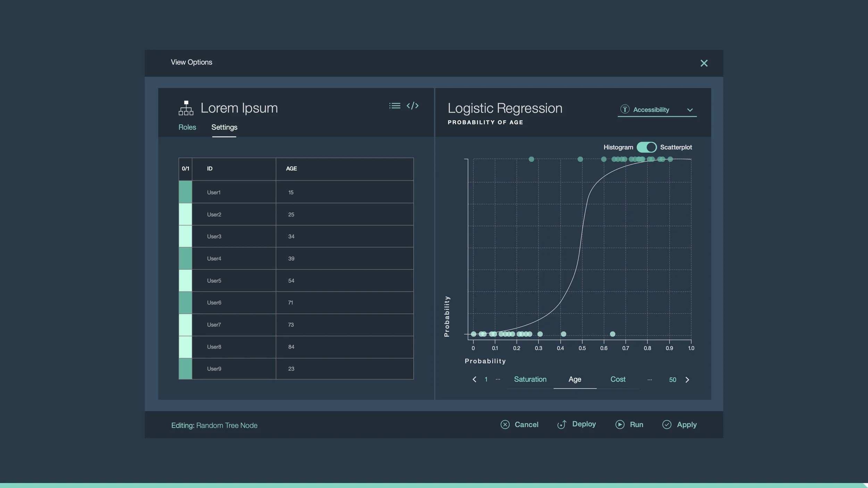Image resolution: width=868 pixels, height=488 pixels.
Task: Open the Accessibility dropdown
Action: pos(690,110)
